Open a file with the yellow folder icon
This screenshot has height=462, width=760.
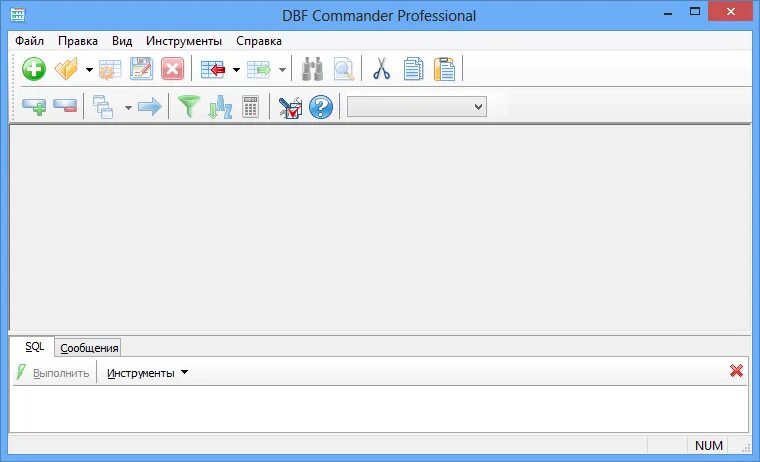click(x=66, y=69)
